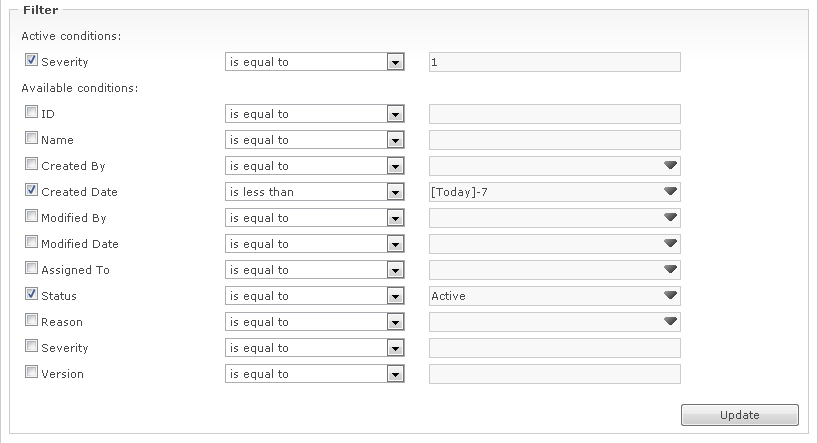The image size is (818, 443).
Task: Expand the Created By value list
Action: click(670, 166)
